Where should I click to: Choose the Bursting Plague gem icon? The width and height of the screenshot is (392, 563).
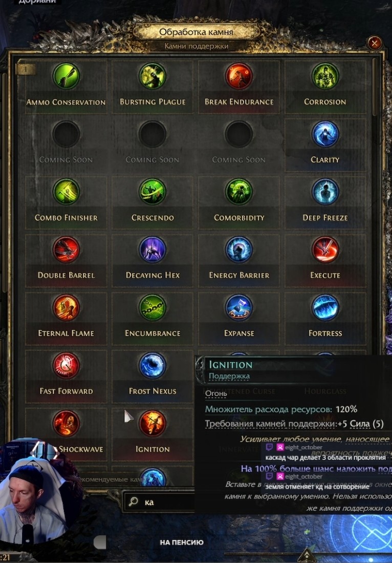click(153, 76)
